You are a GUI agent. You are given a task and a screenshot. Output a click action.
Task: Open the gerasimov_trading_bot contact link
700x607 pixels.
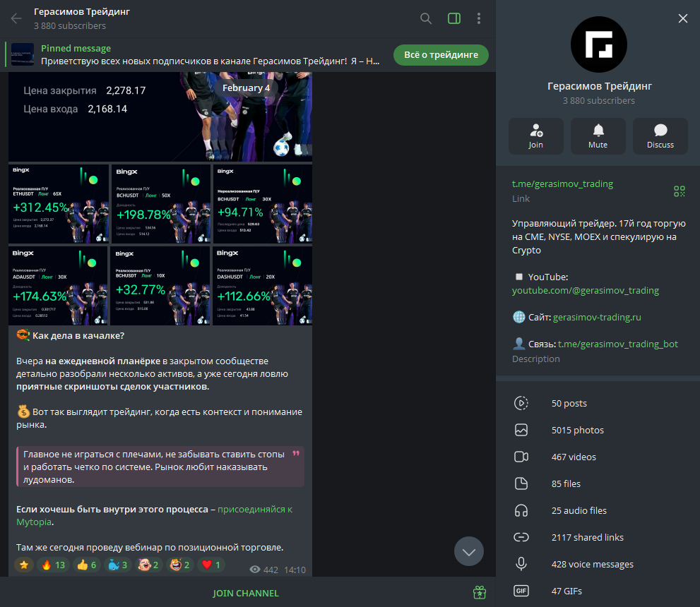point(618,344)
